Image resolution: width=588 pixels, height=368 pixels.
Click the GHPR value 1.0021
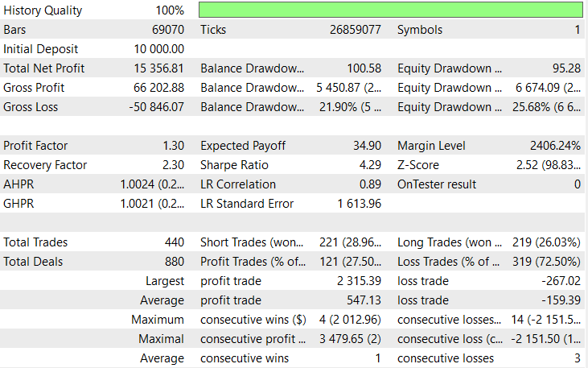[152, 204]
